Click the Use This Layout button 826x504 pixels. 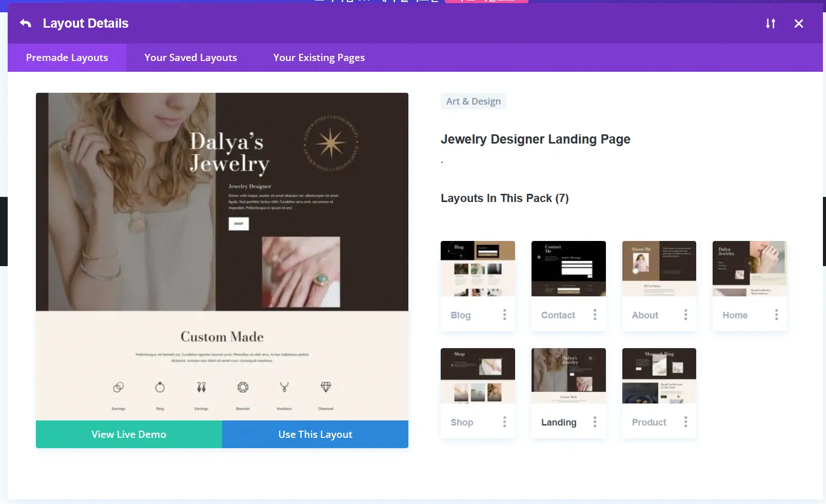click(x=314, y=434)
